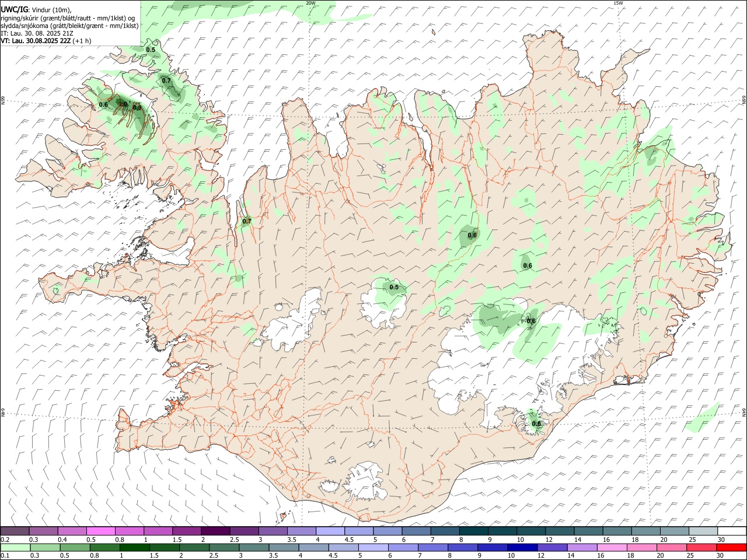Pick the violet swatch labeled 12 in lower legend

click(552, 547)
